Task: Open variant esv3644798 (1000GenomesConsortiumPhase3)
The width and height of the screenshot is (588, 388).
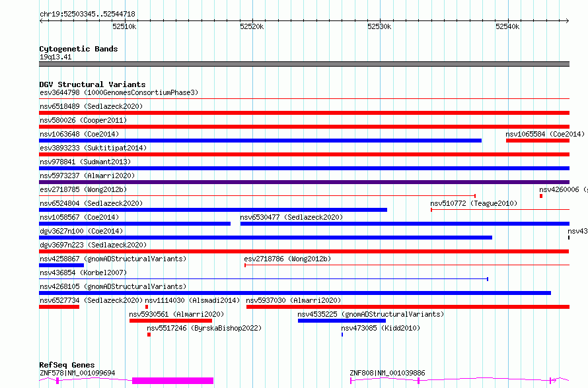Action: point(119,92)
